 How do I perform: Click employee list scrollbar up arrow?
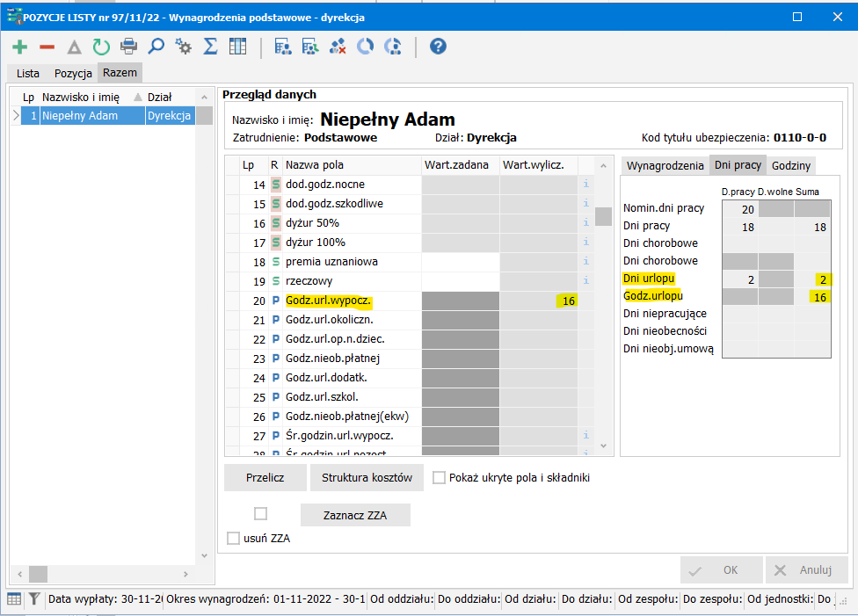(204, 97)
